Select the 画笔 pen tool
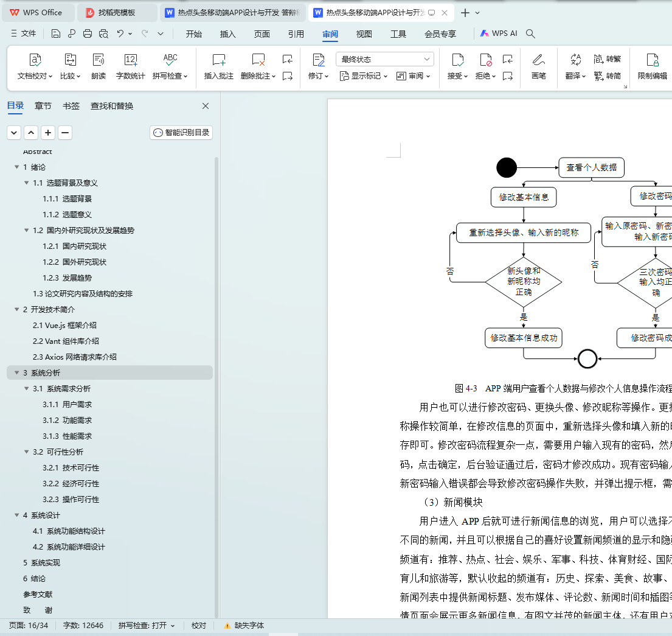672x636 pixels. (x=539, y=67)
